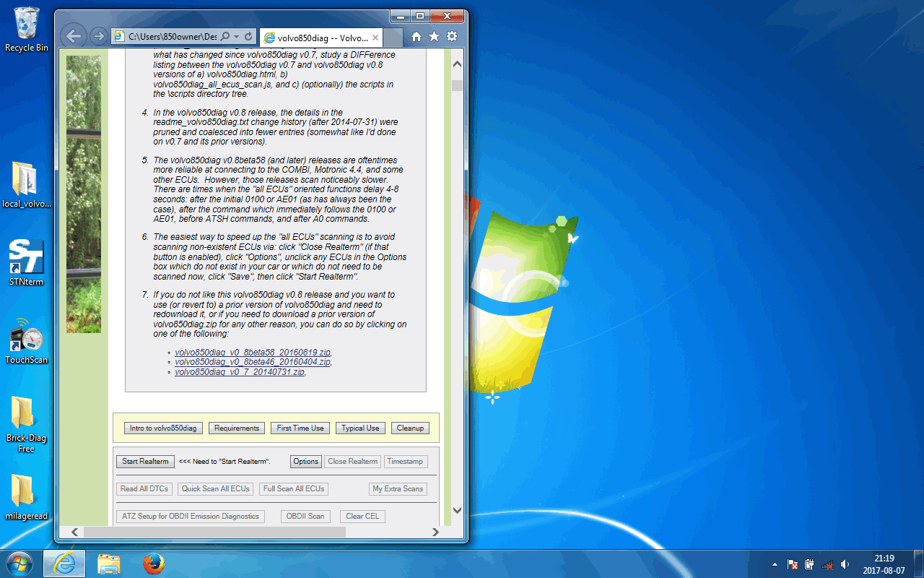Click the power plug tray icon
The image size is (924, 578).
[x=810, y=564]
